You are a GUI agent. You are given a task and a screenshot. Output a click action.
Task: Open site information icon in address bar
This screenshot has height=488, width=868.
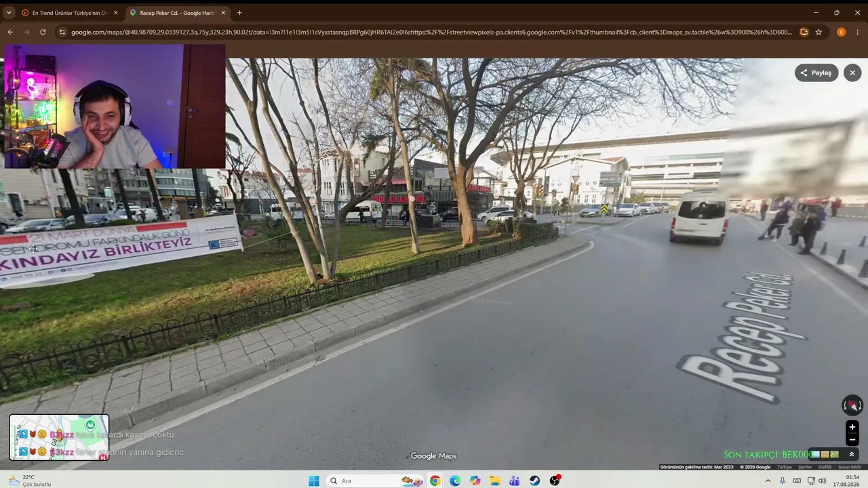coord(62,32)
